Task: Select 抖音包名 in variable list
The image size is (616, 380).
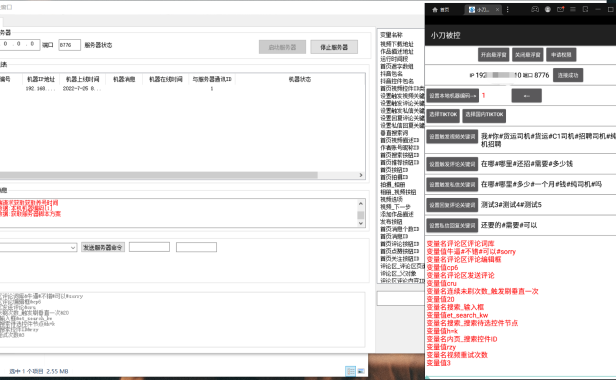Action: coord(392,73)
